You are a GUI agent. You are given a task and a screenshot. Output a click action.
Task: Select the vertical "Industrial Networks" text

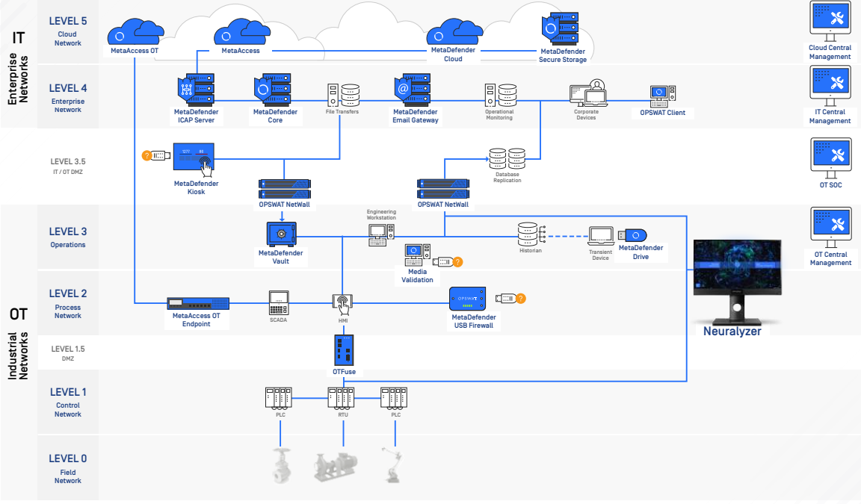(18, 356)
